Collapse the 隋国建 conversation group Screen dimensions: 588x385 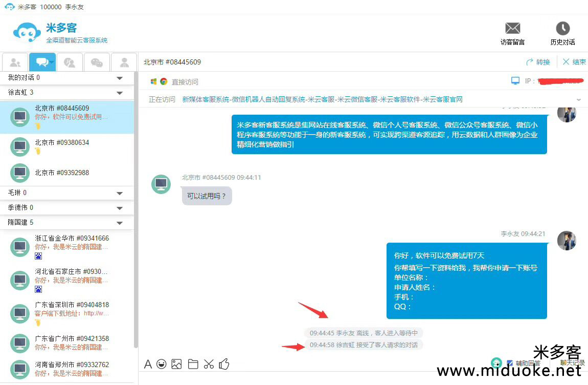(x=120, y=223)
